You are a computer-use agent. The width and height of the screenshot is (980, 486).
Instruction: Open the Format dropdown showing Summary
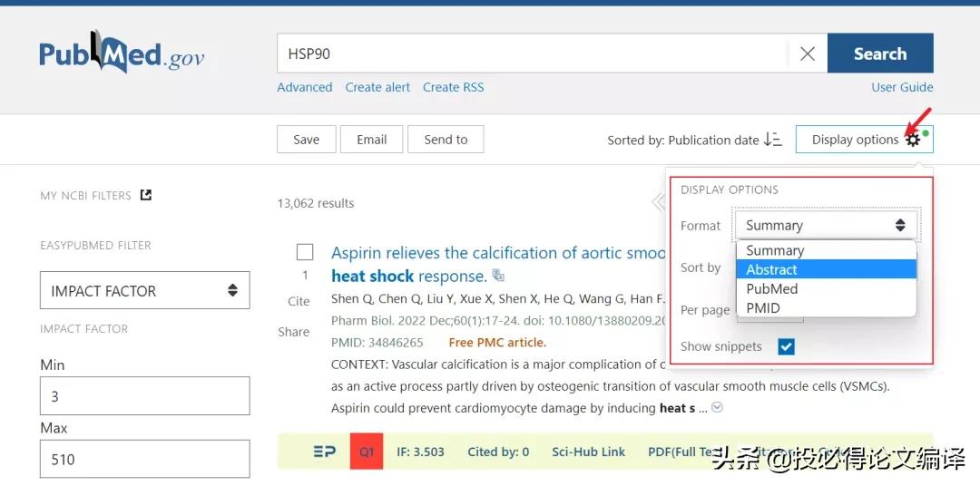tap(826, 226)
